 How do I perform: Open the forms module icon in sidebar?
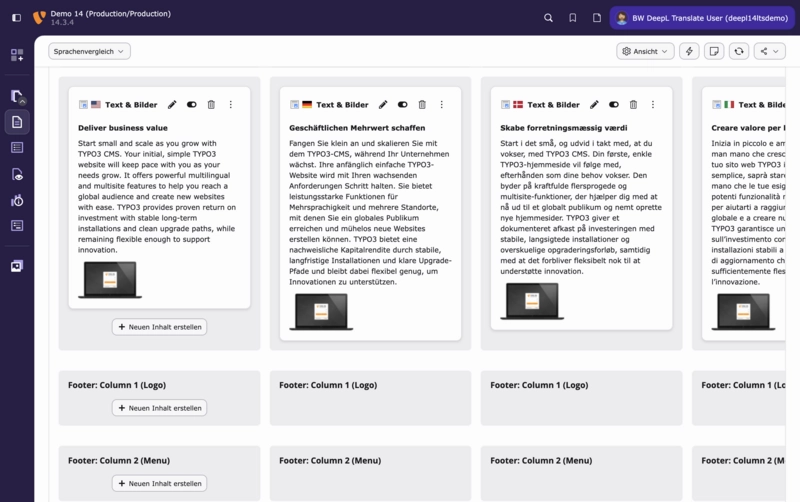point(17,225)
